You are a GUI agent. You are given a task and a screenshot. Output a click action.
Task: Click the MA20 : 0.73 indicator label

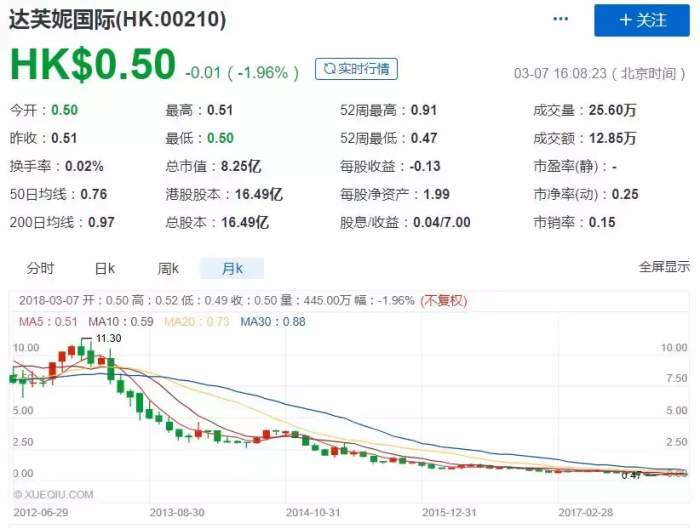(197, 322)
